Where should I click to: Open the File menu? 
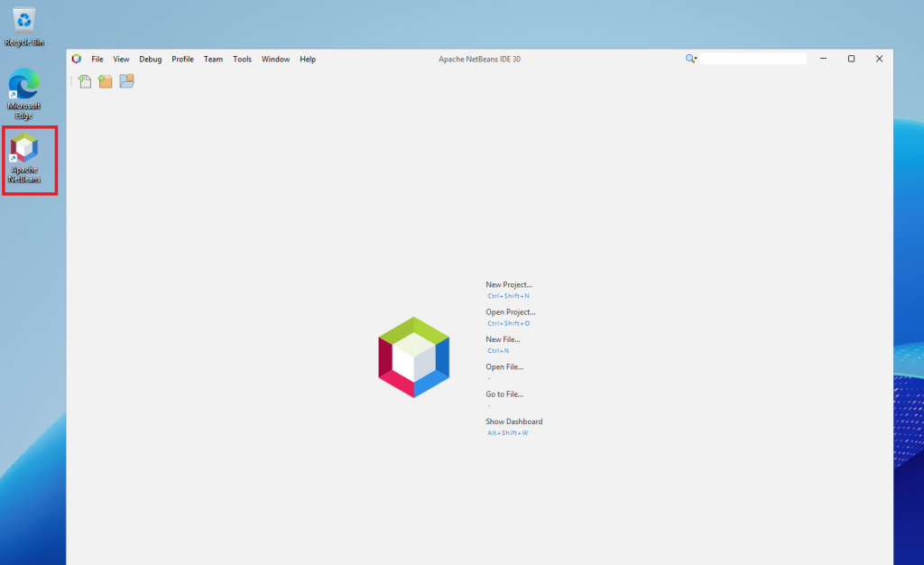tap(97, 59)
